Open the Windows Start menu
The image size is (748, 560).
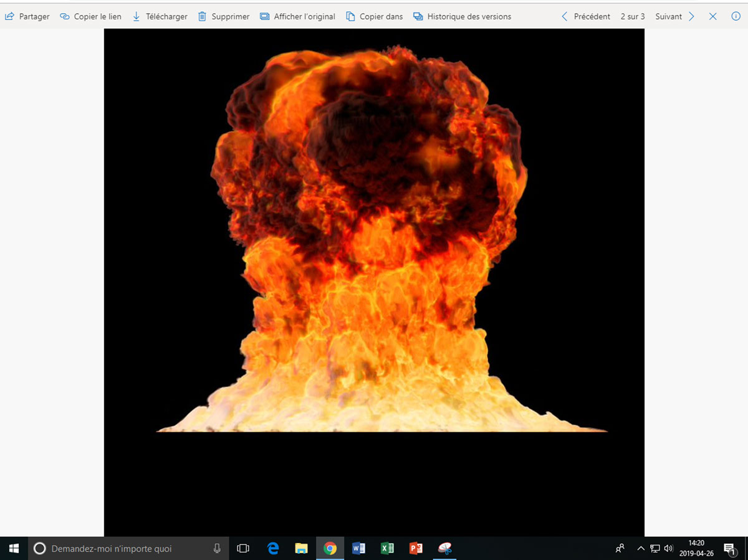(14, 548)
